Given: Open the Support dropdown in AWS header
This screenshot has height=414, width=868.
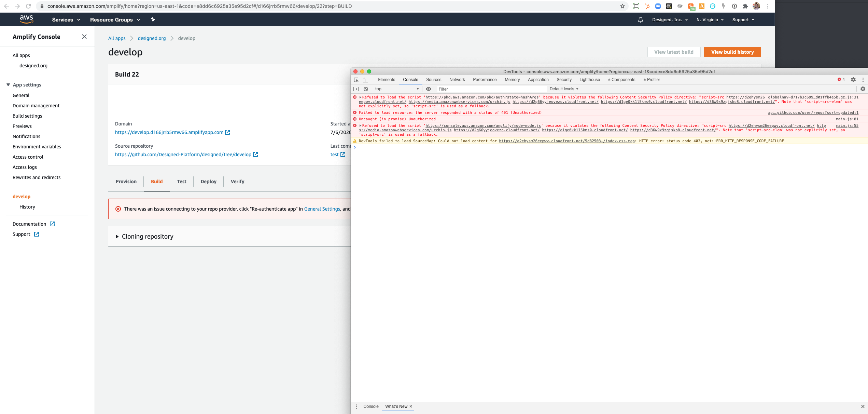Looking at the screenshot, I should (743, 20).
